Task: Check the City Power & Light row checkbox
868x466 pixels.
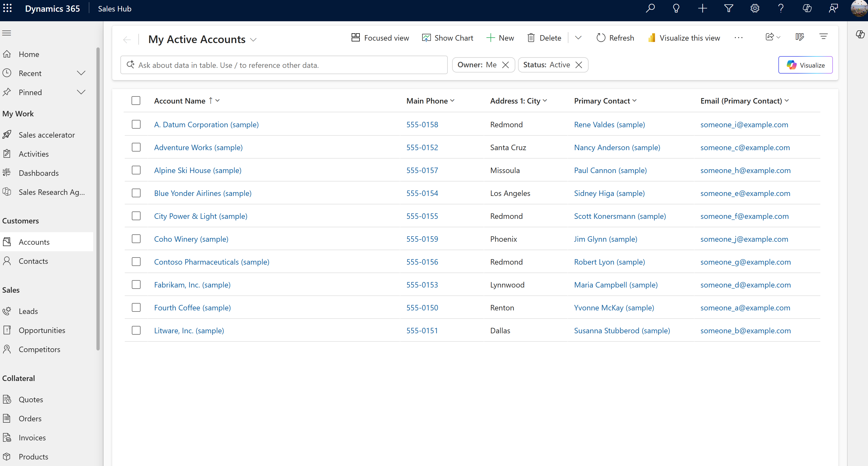Action: point(136,216)
